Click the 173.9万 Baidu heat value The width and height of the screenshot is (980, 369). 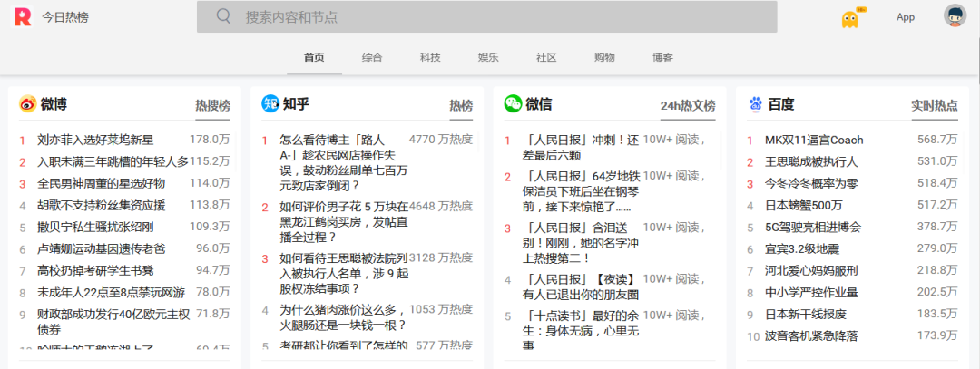(x=937, y=336)
